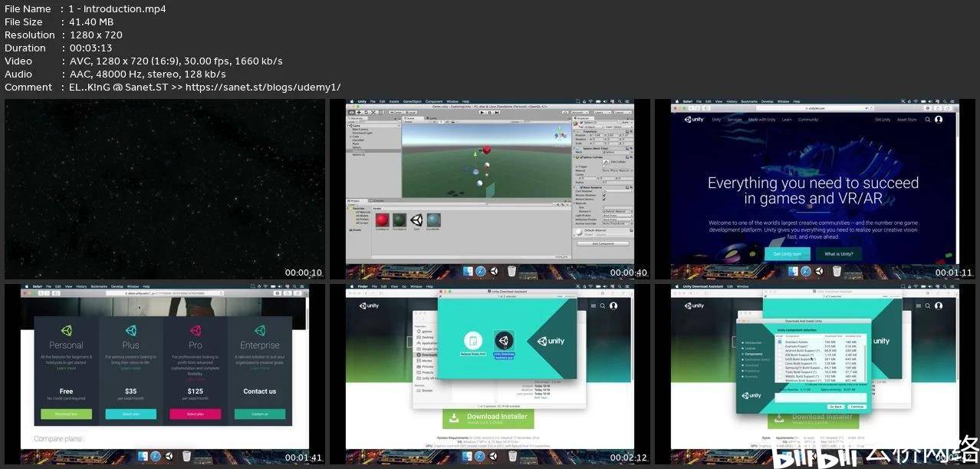This screenshot has width=980, height=469.
Task: Click Finder dock icon in the 00:01:11 frame
Action: [792, 270]
